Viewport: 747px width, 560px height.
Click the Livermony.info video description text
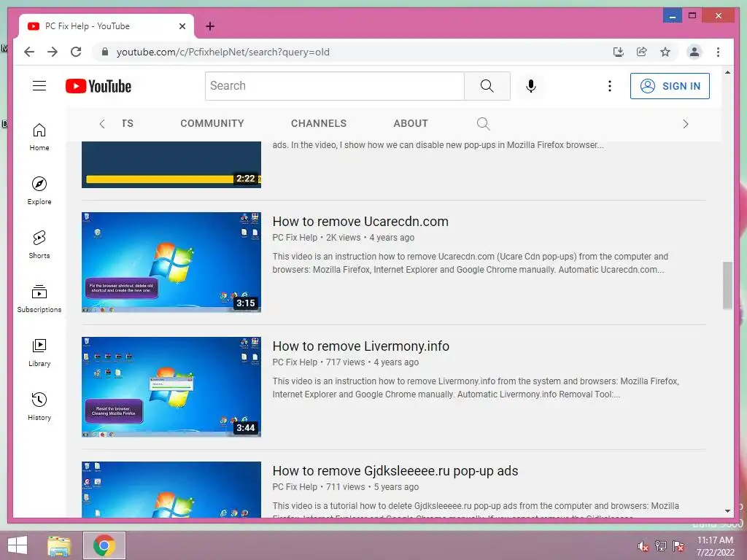(476, 388)
